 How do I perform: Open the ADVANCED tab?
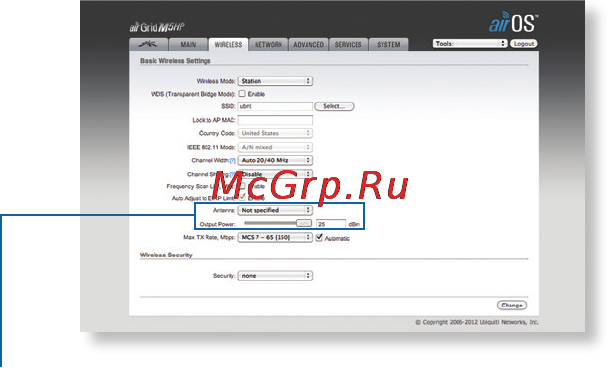(308, 45)
